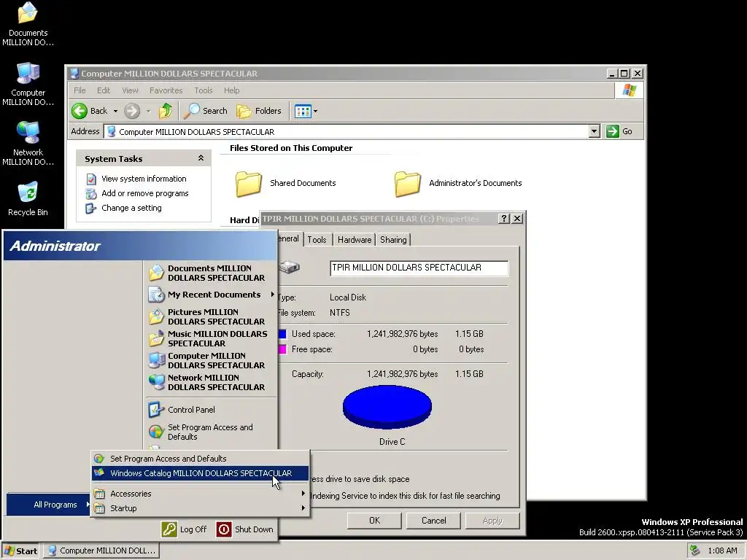Click the Forward arrow in Explorer toolbar
The height and width of the screenshot is (560, 747).
tap(132, 111)
